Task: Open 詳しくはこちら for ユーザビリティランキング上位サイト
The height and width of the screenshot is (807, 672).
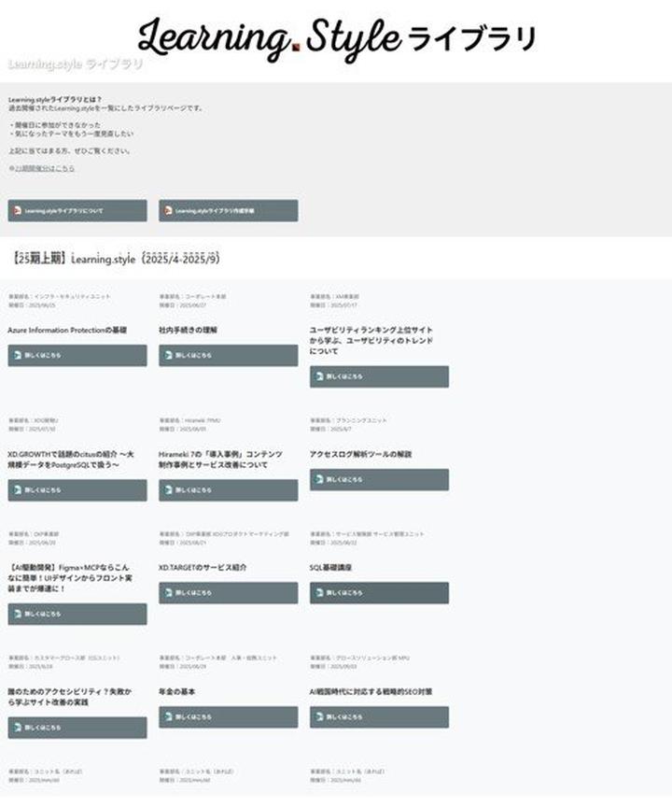Action: pos(379,376)
